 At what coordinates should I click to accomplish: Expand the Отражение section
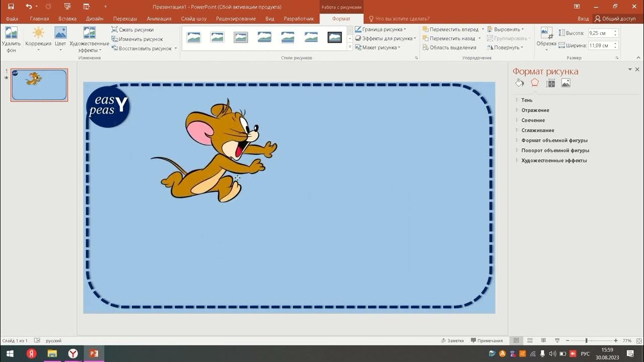pos(535,110)
